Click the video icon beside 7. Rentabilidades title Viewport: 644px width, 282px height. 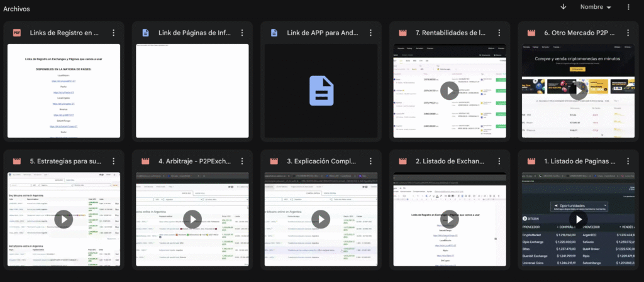coord(402,33)
